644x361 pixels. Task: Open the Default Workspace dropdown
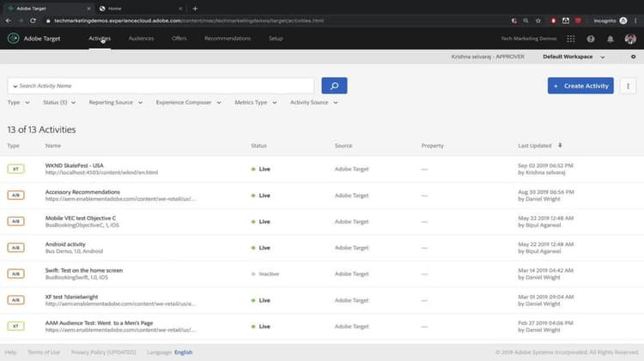pos(574,57)
